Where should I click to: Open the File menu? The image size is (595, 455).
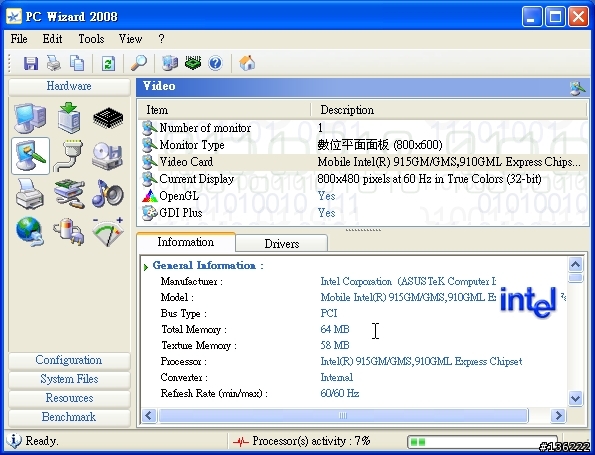pos(19,39)
